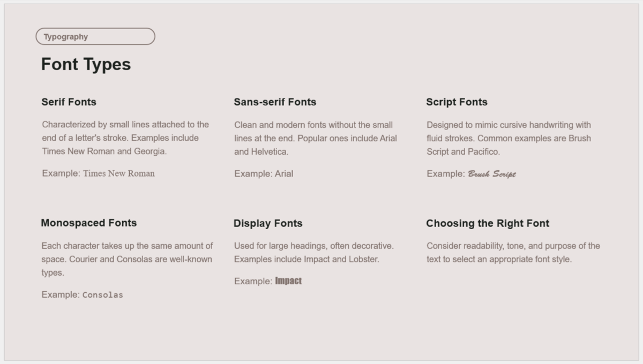Click the Impact example text
The image size is (643, 364).
point(288,281)
